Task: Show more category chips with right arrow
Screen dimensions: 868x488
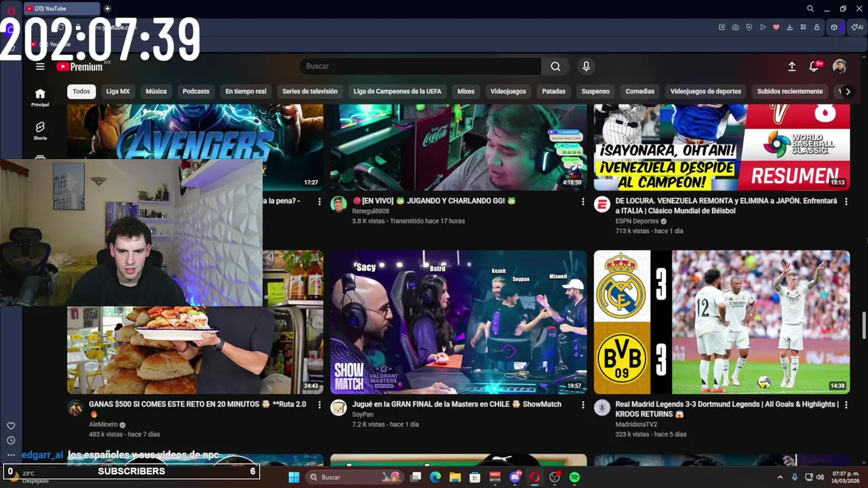Action: [847, 91]
